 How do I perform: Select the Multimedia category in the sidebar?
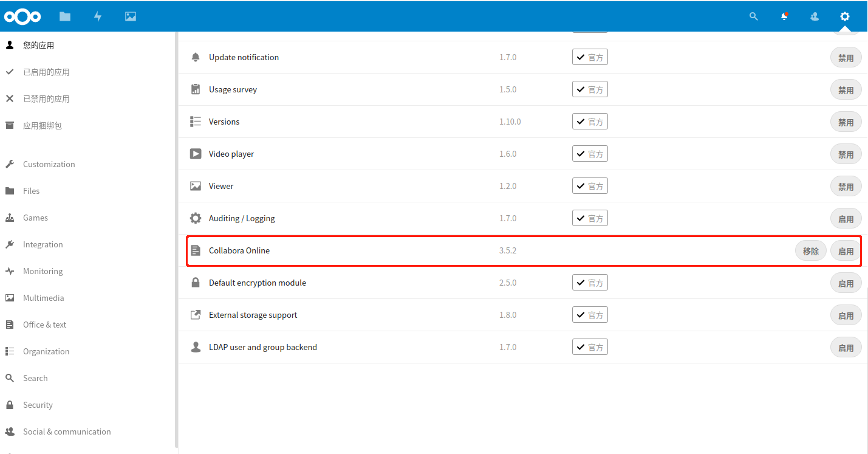click(43, 297)
